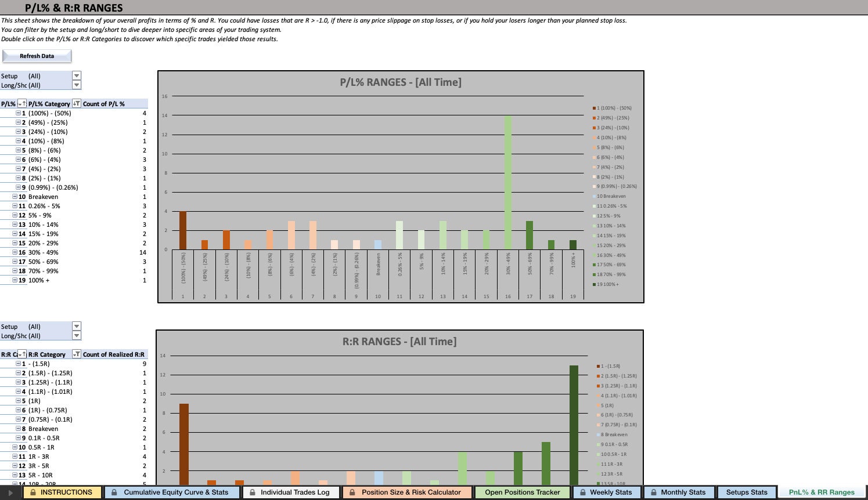Open the Setup dropdown above the R:R table
The height and width of the screenshot is (500, 868).
[77, 326]
